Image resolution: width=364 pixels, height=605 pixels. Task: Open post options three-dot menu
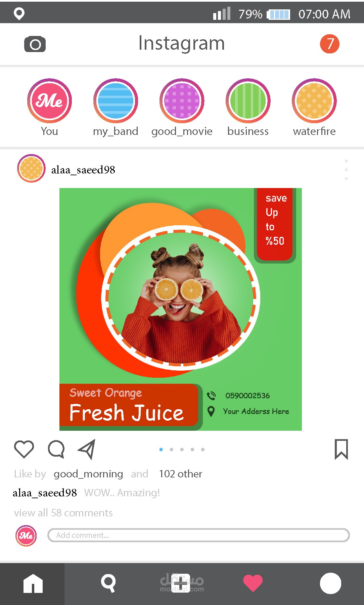click(x=346, y=170)
